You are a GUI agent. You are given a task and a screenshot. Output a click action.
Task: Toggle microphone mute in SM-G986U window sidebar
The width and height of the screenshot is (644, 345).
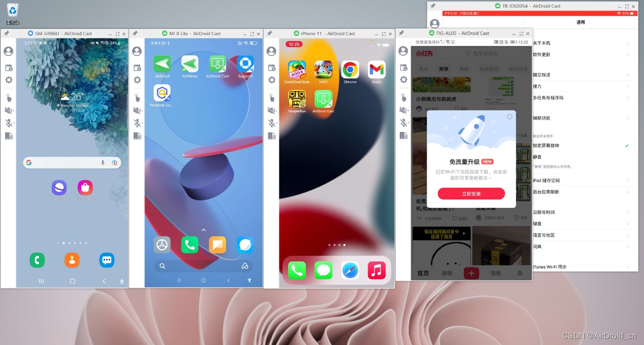(9, 123)
